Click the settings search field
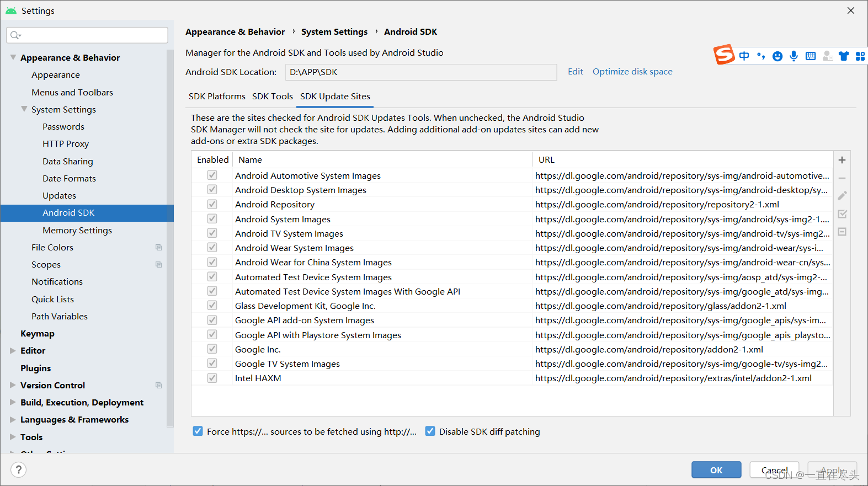This screenshot has height=486, width=868. coord(87,35)
